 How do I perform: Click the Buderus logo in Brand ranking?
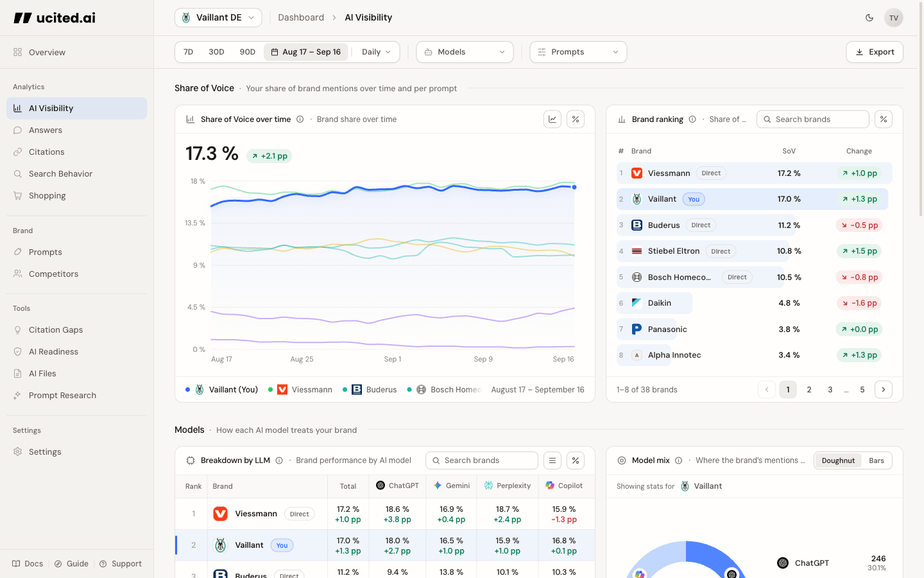637,225
